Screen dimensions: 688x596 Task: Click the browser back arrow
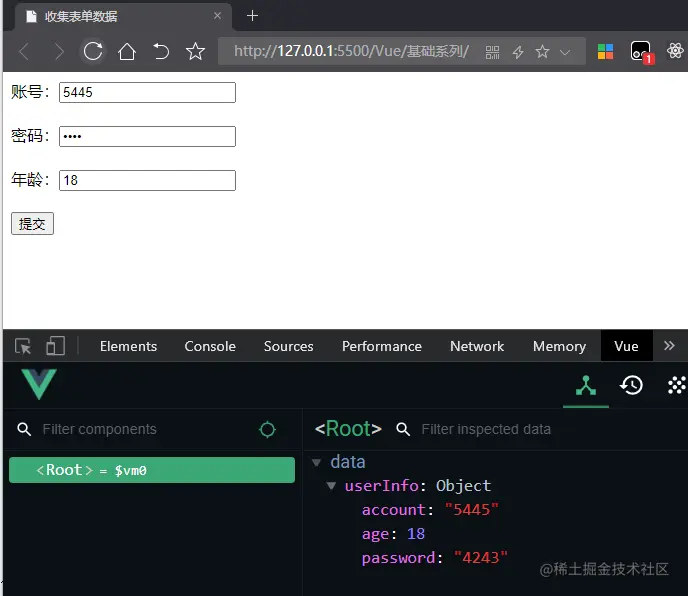point(24,51)
